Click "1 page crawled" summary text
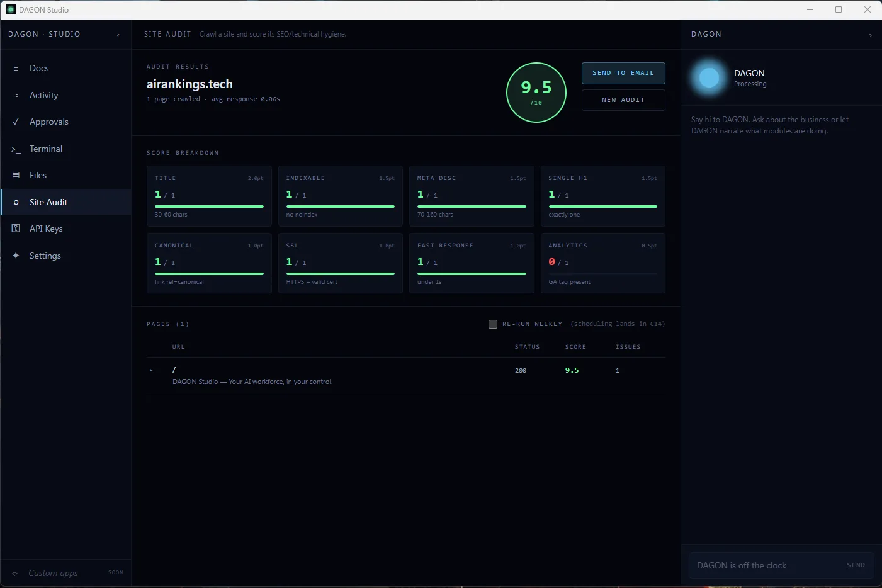Image resolution: width=882 pixels, height=588 pixels. point(173,99)
